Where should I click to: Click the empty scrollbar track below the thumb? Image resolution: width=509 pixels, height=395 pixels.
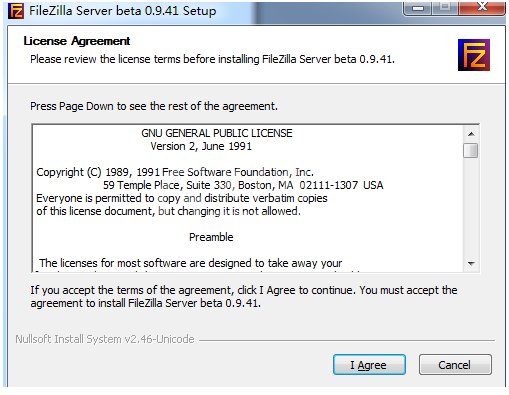[471, 207]
